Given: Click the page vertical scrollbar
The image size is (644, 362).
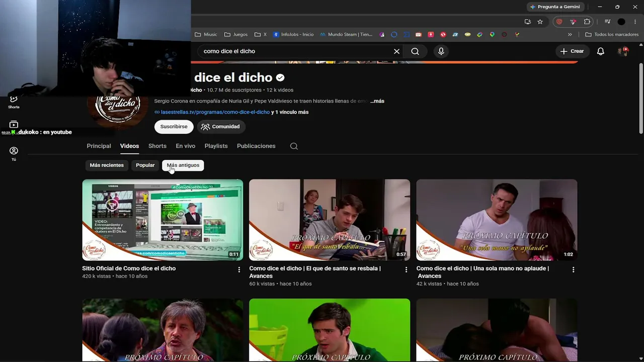Looking at the screenshot, I should pyautogui.click(x=640, y=98).
